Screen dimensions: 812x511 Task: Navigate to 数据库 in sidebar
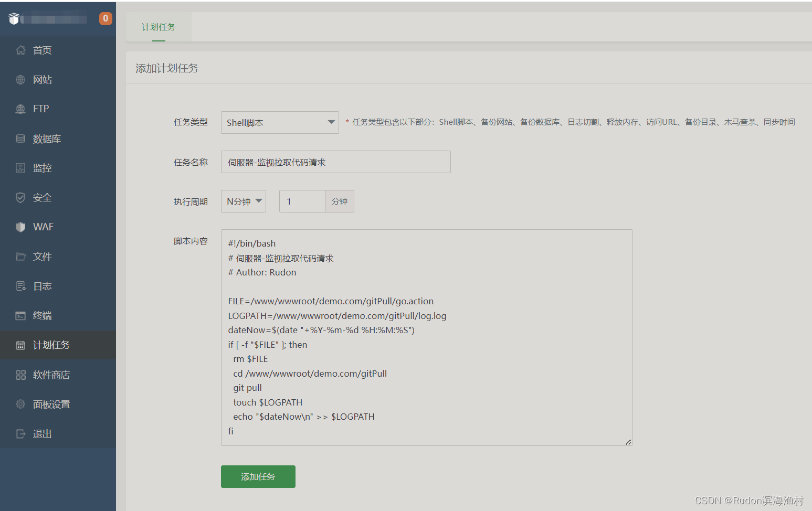pyautogui.click(x=58, y=139)
